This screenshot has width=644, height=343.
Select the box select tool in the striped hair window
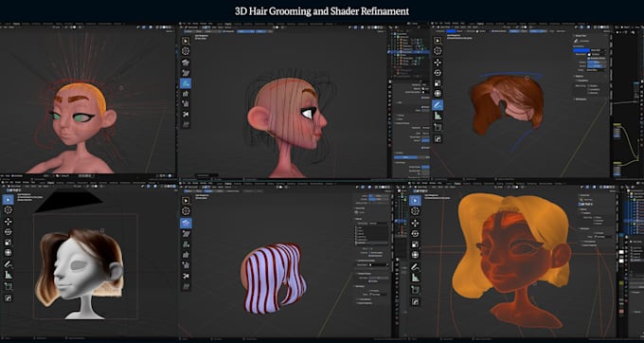click(x=186, y=201)
